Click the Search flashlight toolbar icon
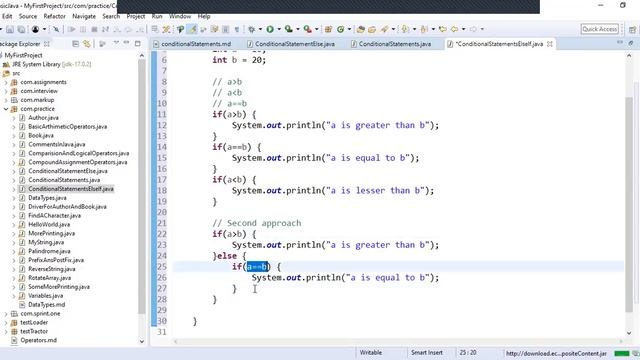Screen dimensions: 640x360 point(384,29)
